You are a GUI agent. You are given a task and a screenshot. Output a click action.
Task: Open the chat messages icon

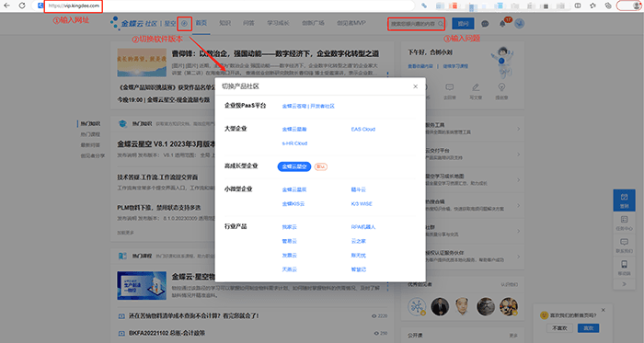(485, 24)
